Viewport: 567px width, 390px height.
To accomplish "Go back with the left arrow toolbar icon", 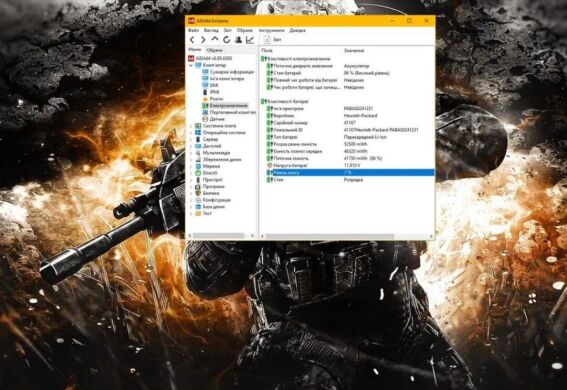I will pos(192,40).
